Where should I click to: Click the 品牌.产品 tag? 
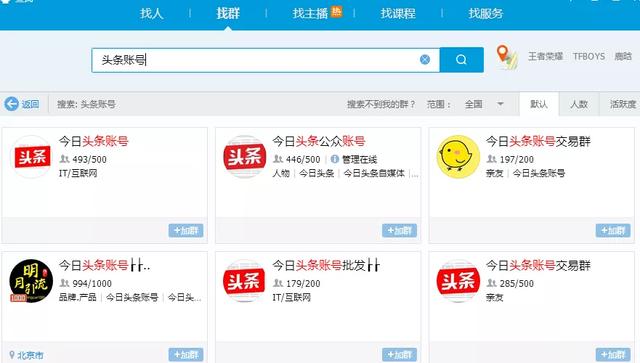[x=78, y=298]
